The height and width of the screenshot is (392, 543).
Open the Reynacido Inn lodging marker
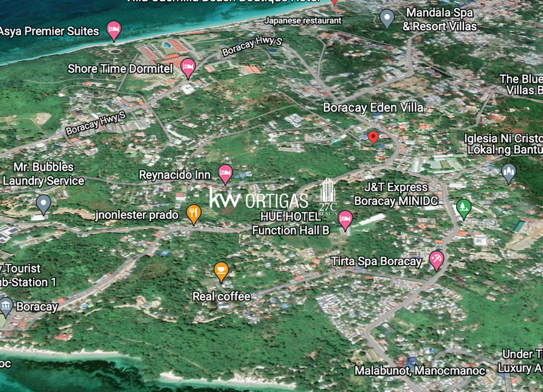point(226,174)
